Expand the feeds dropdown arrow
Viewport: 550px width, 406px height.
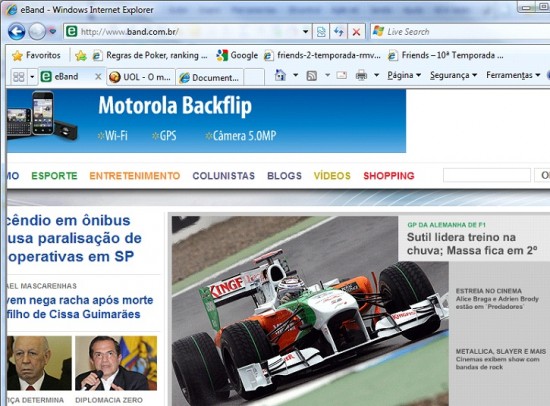(x=327, y=75)
